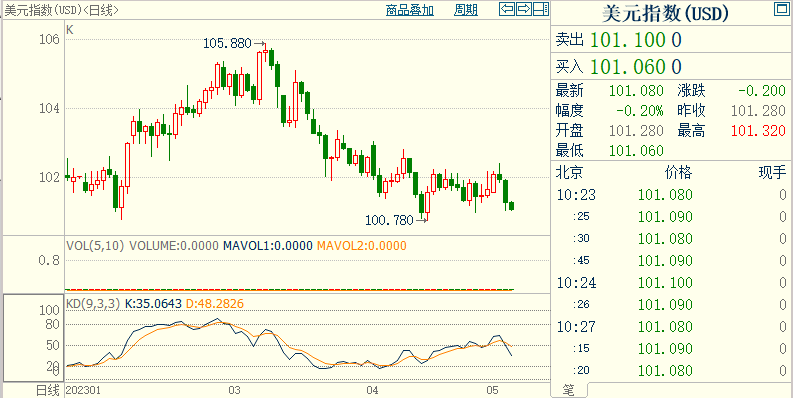This screenshot has height=398, width=793.
Task: Open the 周期 period selector link
Action: tap(466, 10)
